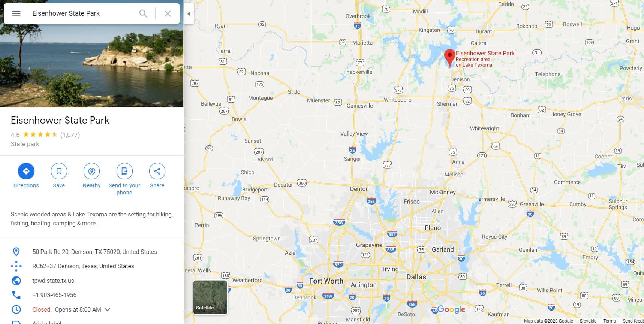Open the tpwd.state.tx.us website link

[x=53, y=281]
